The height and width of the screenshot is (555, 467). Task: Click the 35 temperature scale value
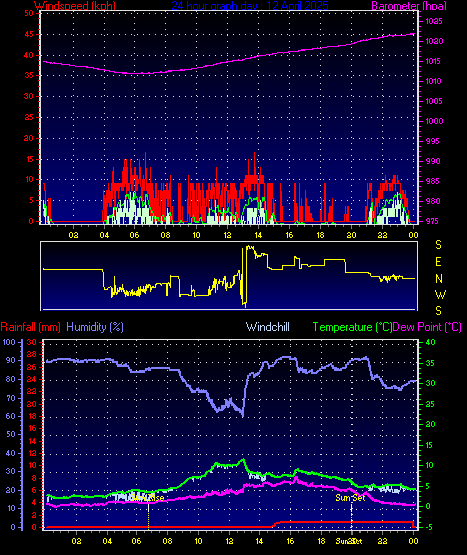[x=430, y=363]
